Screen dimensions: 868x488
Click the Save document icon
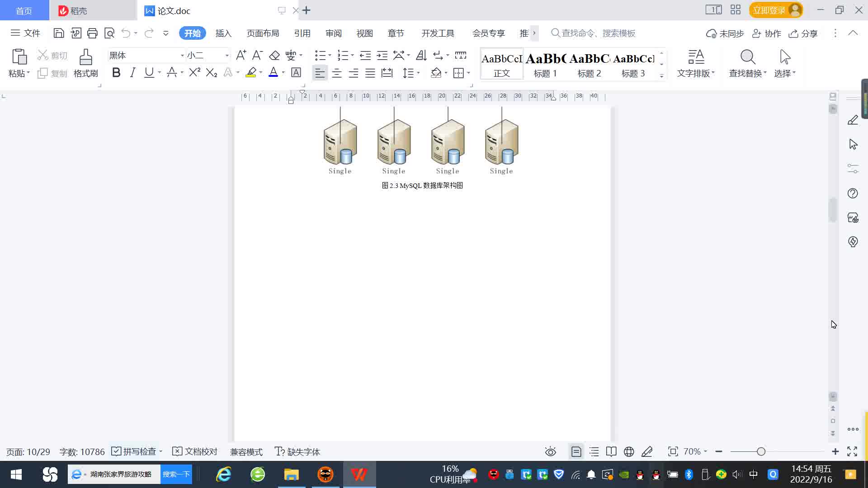tap(58, 33)
